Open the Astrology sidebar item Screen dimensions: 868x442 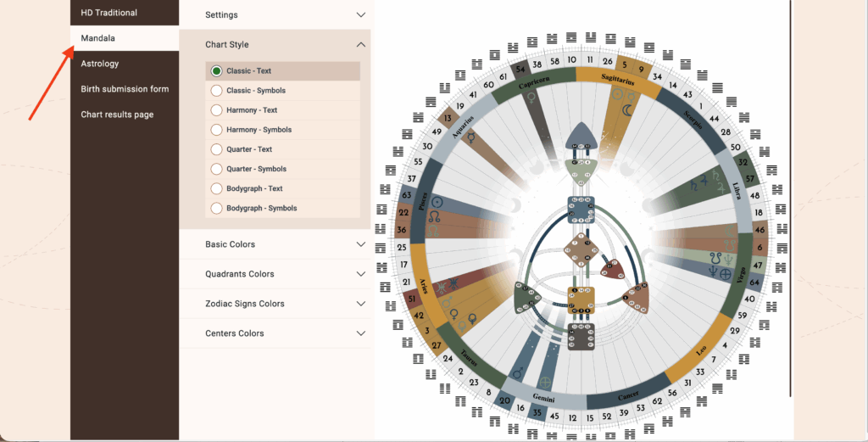coord(100,64)
